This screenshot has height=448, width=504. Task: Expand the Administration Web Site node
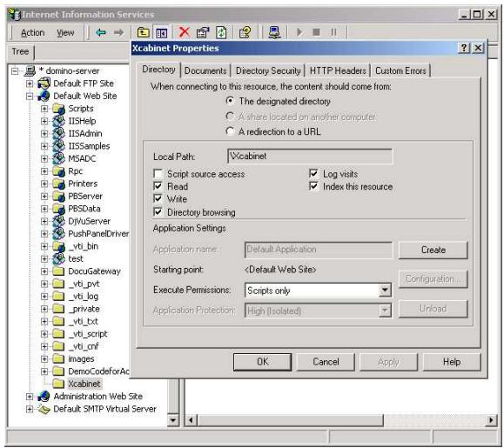pyautogui.click(x=30, y=397)
